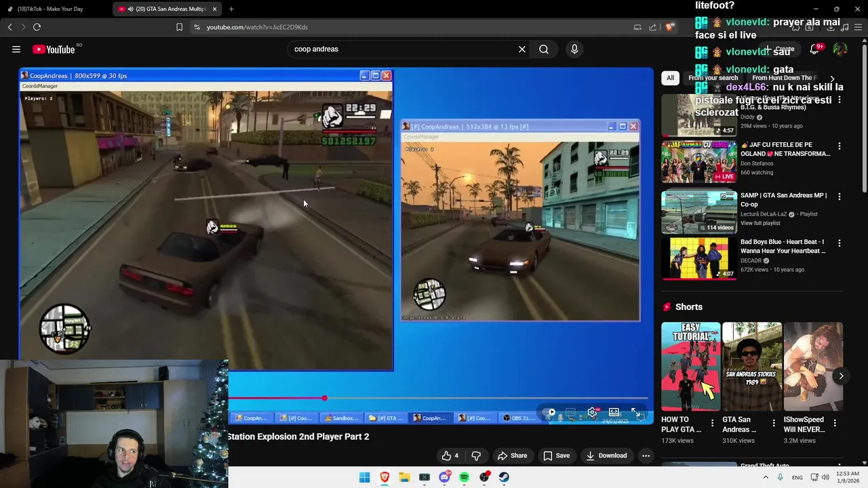
Task: Open Spotify from the taskbar
Action: coord(464,477)
